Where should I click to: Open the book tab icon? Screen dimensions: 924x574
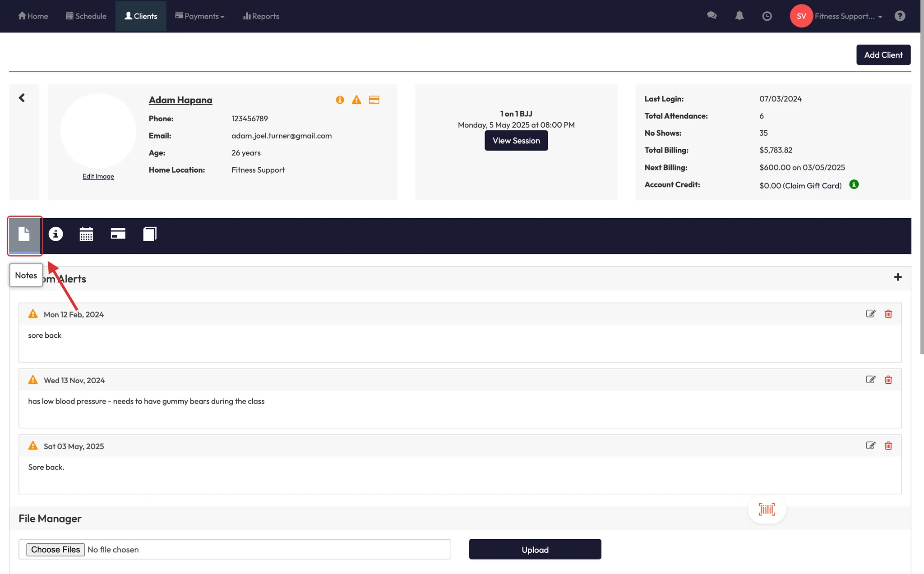point(149,234)
